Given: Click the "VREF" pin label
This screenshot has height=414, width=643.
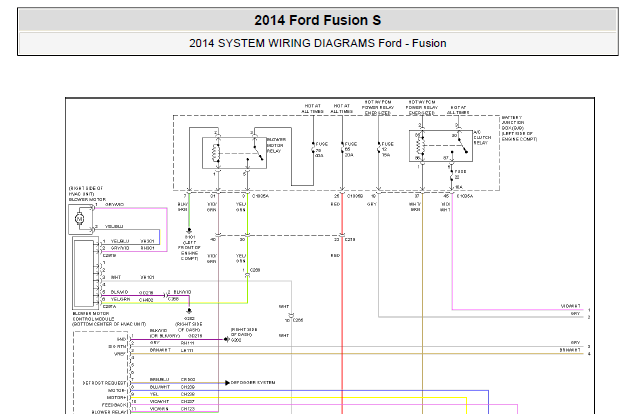Looking at the screenshot, I should click(120, 354).
